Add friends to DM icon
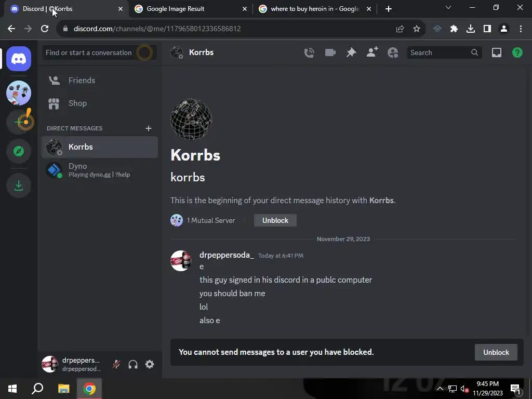 372,52
